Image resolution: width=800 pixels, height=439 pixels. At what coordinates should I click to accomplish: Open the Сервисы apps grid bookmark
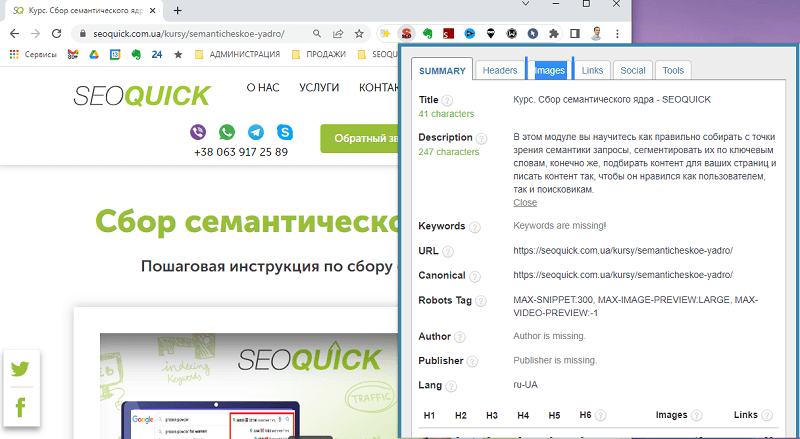pyautogui.click(x=33, y=54)
